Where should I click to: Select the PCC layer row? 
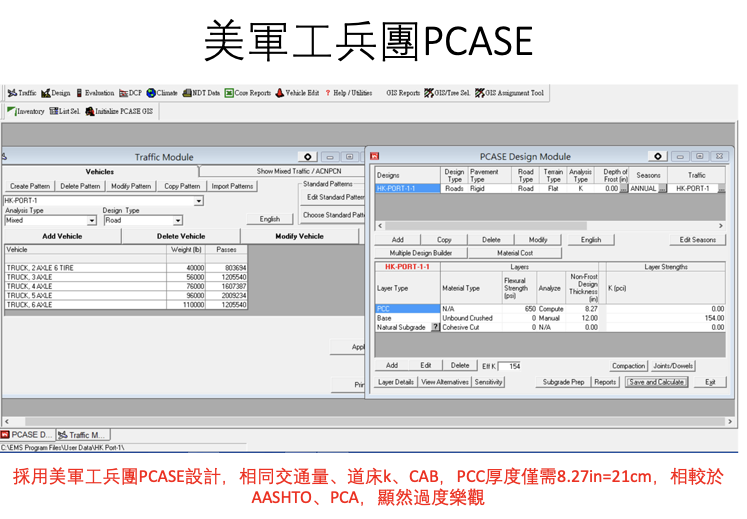coord(550,309)
